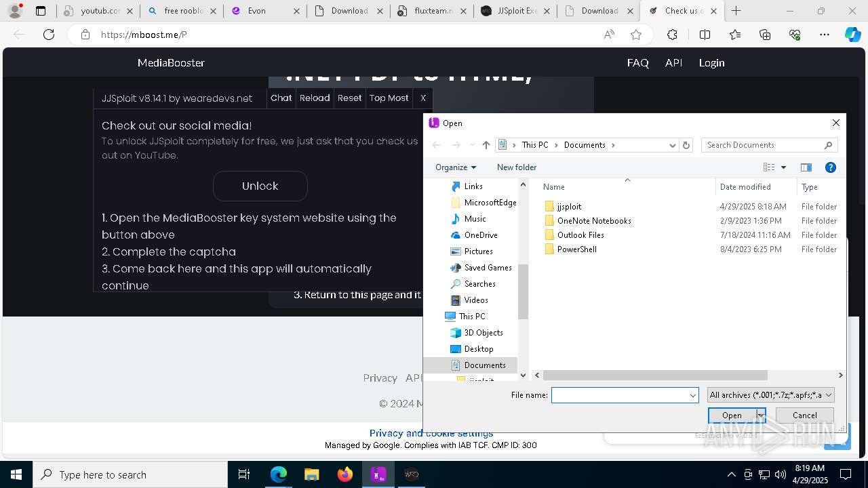Expand the Organize dropdown menu
This screenshot has width=868, height=488.
(456, 167)
